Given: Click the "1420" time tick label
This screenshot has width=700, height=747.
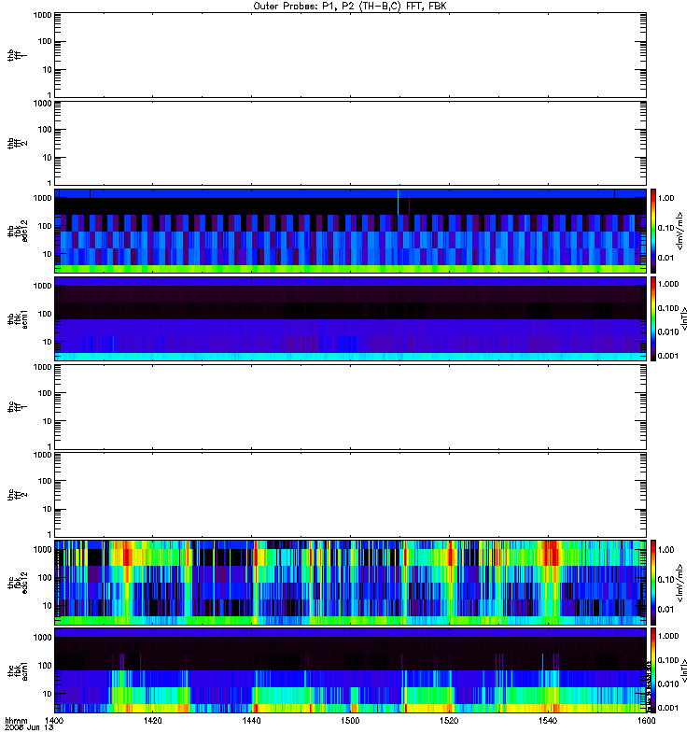Looking at the screenshot, I should [152, 720].
